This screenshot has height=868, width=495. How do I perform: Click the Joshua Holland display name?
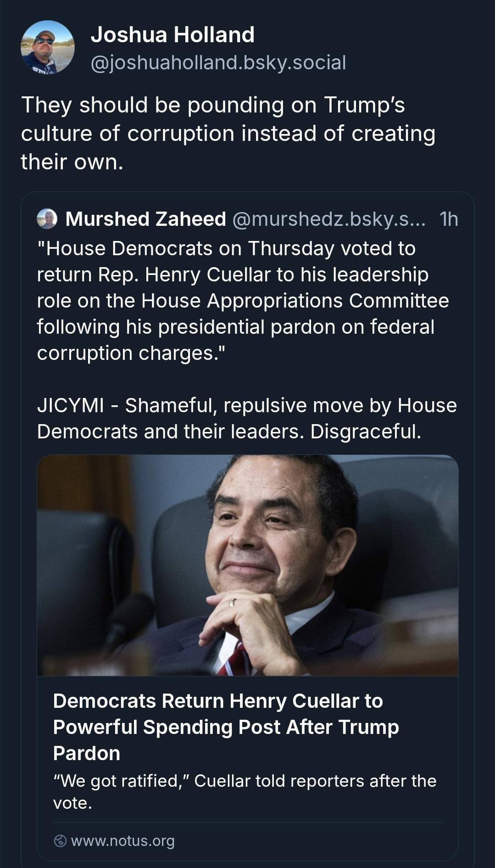coord(172,35)
